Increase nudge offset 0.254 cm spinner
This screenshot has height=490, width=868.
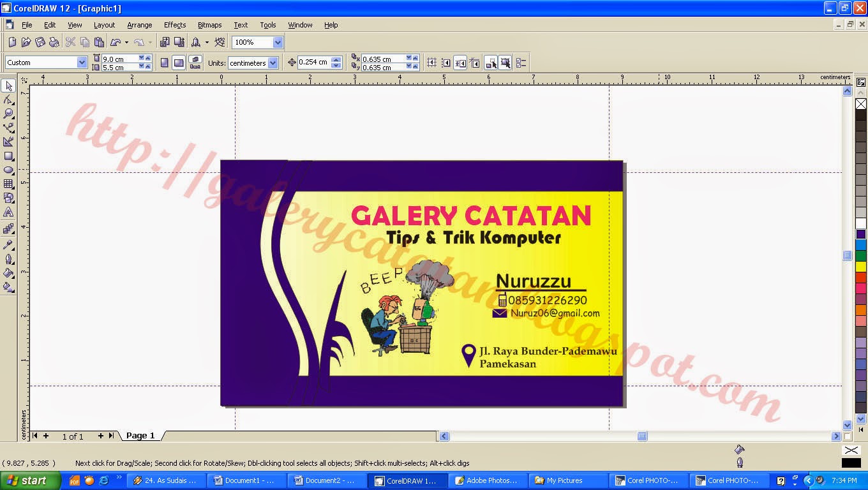tap(337, 59)
